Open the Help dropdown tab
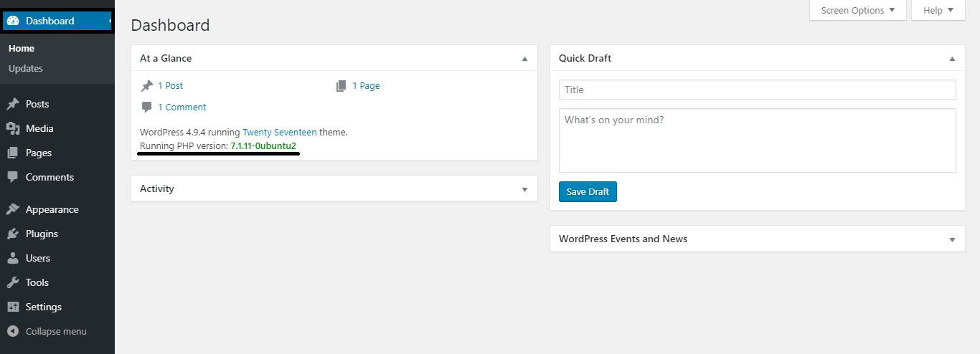This screenshot has height=354, width=980. coord(938,10)
